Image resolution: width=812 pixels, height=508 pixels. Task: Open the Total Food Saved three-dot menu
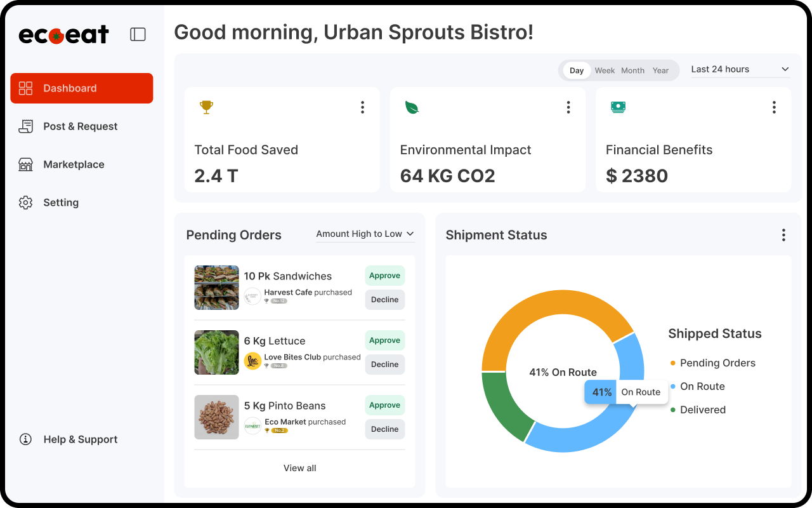click(x=362, y=107)
